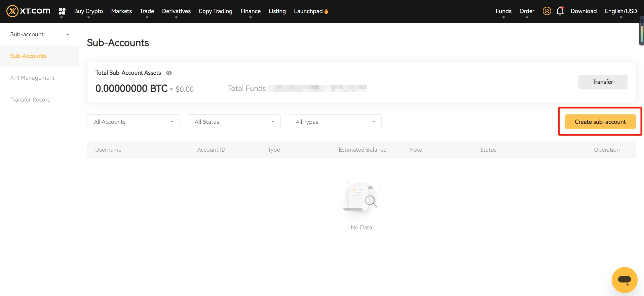Open the notifications bell
This screenshot has width=644, height=296.
560,11
